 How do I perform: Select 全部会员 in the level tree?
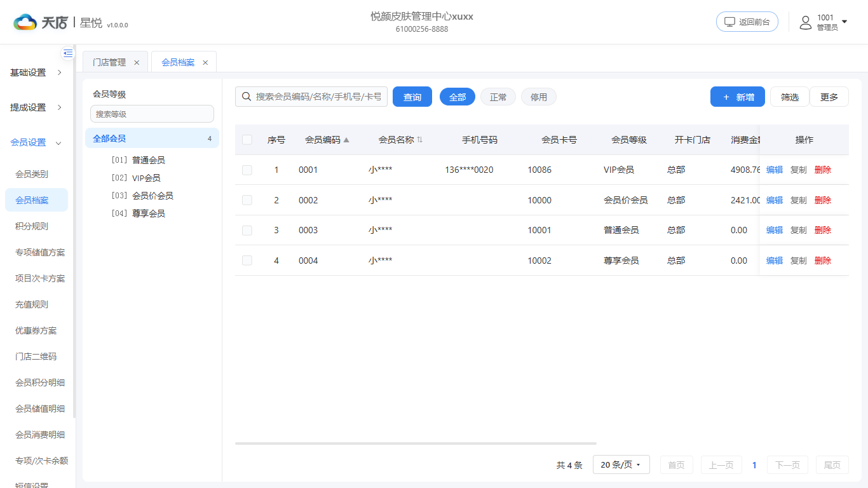[152, 139]
